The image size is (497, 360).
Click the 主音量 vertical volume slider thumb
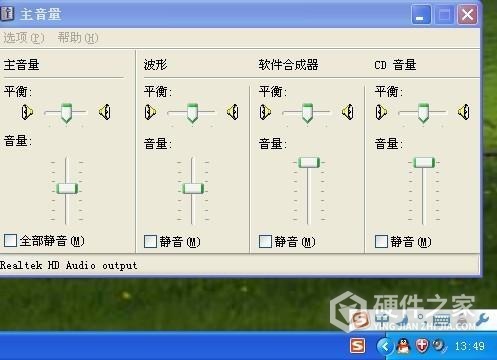(67, 189)
